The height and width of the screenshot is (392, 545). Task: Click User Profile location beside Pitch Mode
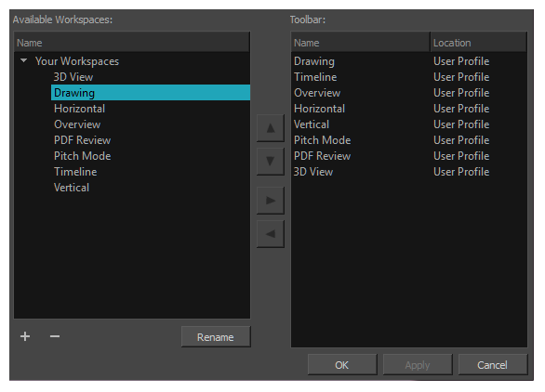(x=461, y=140)
